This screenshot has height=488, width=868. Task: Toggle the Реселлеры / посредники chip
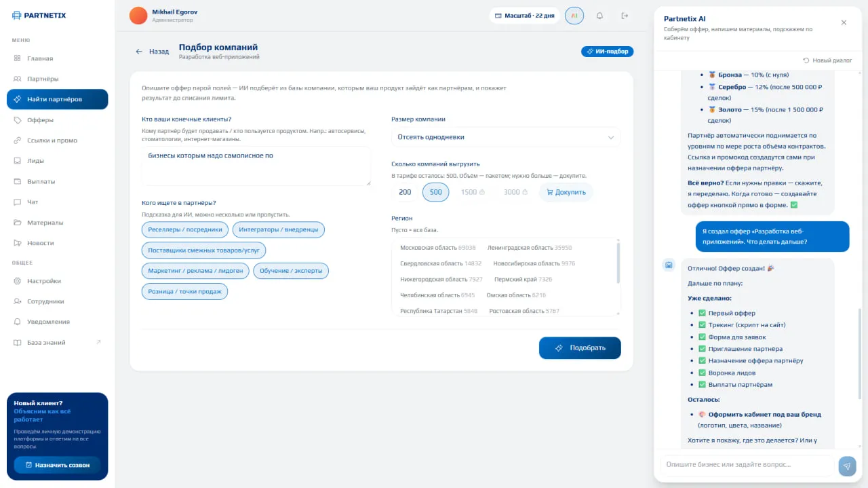coord(185,229)
